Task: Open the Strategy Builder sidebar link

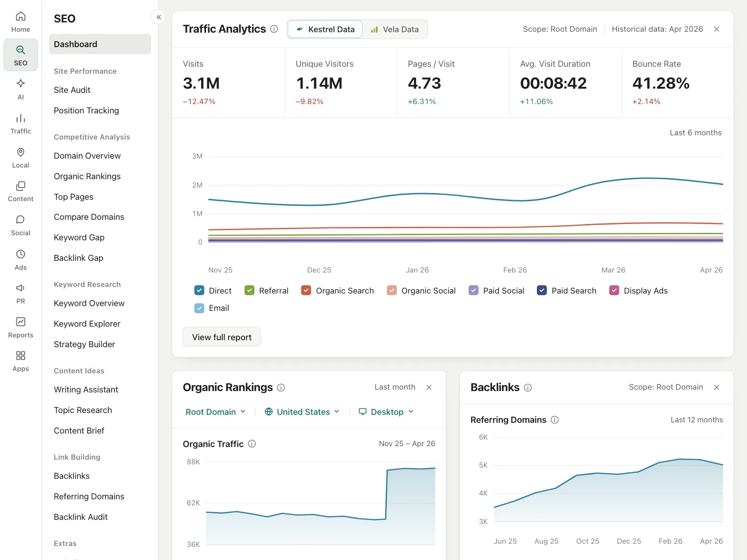Action: click(85, 344)
